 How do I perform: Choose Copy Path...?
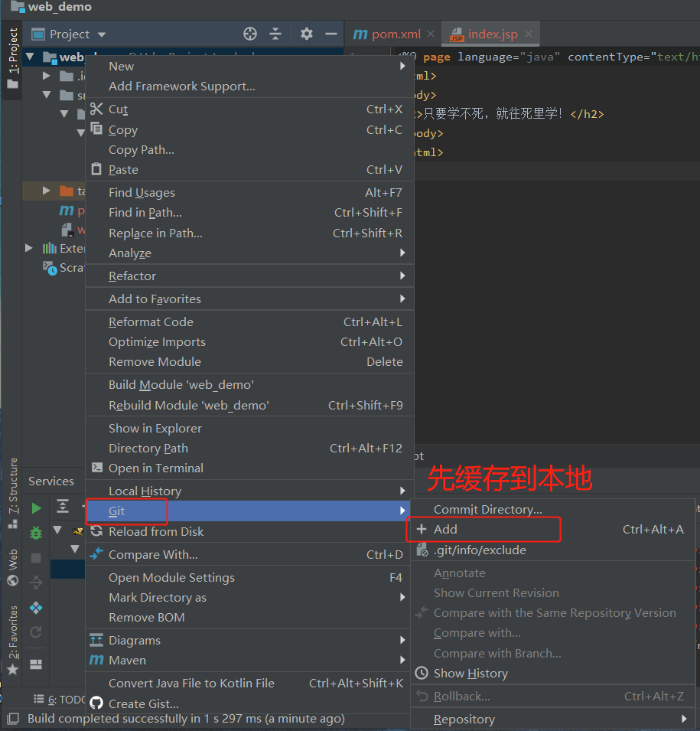coord(250,150)
